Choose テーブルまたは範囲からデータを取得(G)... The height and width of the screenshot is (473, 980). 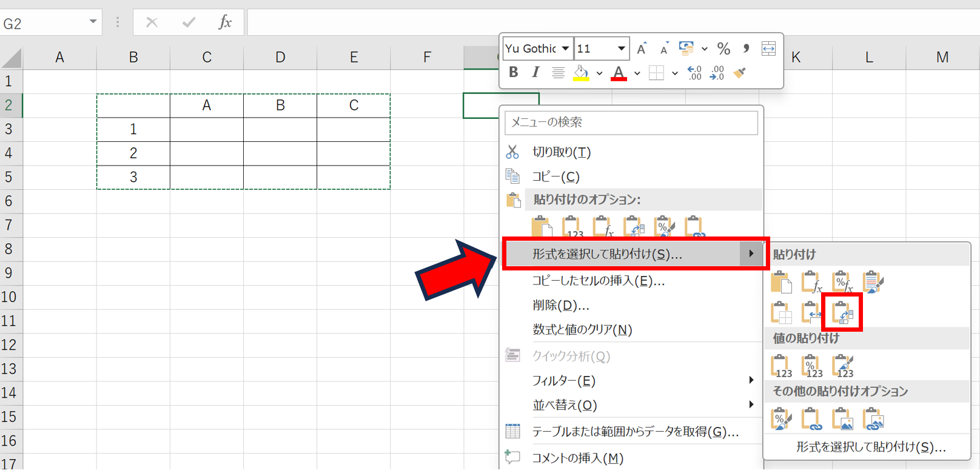point(631,431)
